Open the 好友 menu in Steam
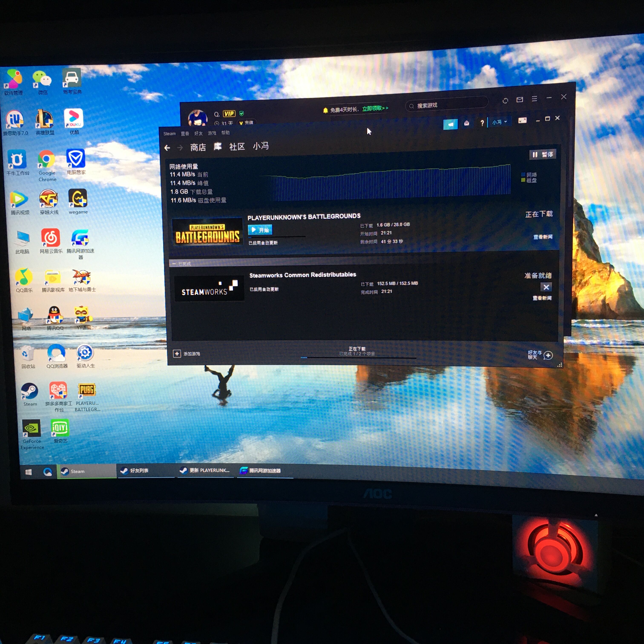The image size is (644, 644). click(x=198, y=133)
